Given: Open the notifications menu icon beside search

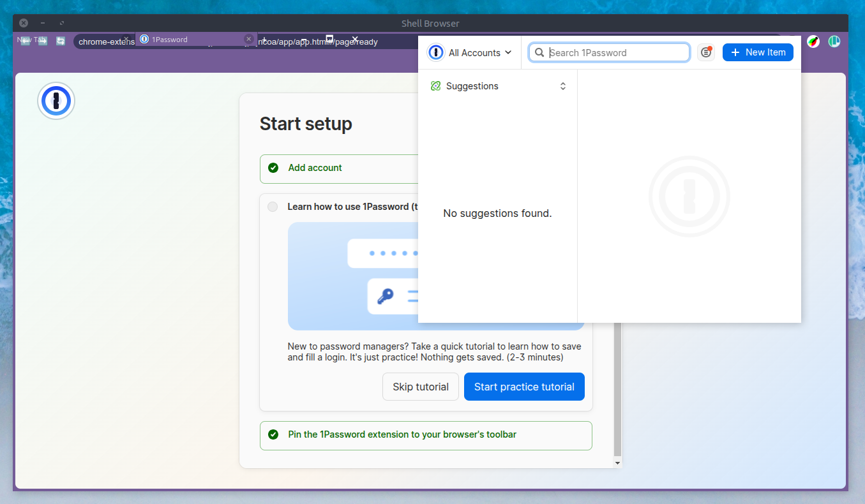Looking at the screenshot, I should click(705, 52).
